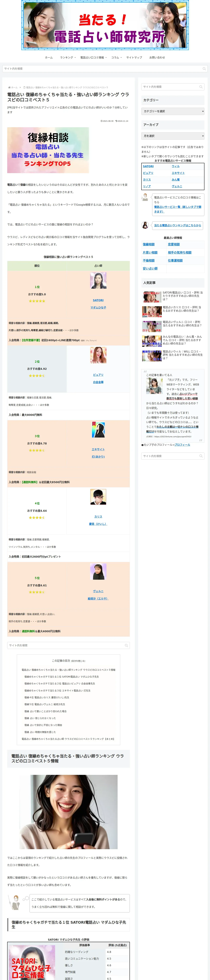Open the 不倫相談 sidebar link
The height and width of the screenshot is (980, 210).
pos(149,261)
